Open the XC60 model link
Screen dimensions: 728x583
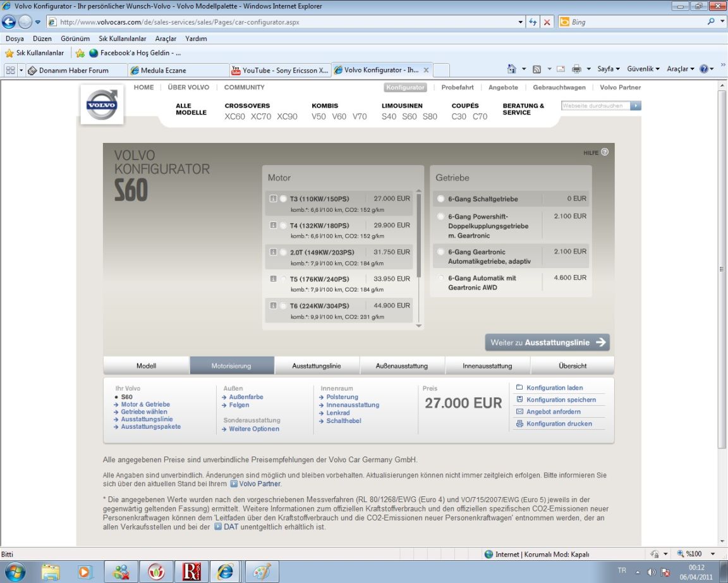tap(235, 116)
